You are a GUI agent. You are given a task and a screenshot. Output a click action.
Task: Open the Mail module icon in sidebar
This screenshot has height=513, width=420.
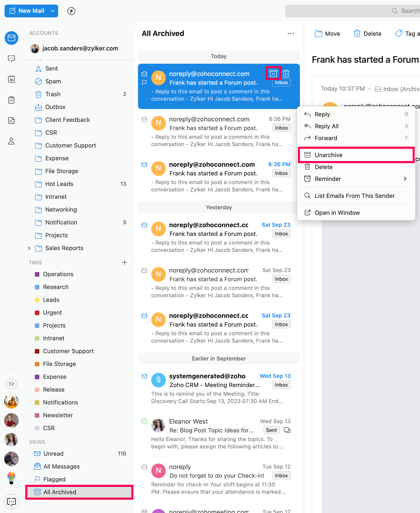[x=11, y=38]
